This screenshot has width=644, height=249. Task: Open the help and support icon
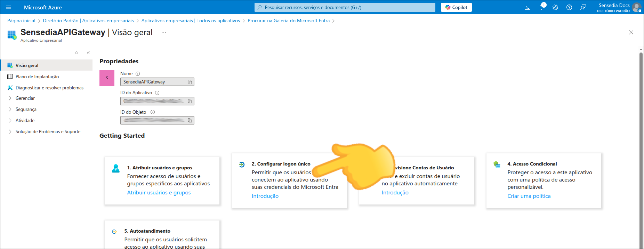[x=569, y=7]
